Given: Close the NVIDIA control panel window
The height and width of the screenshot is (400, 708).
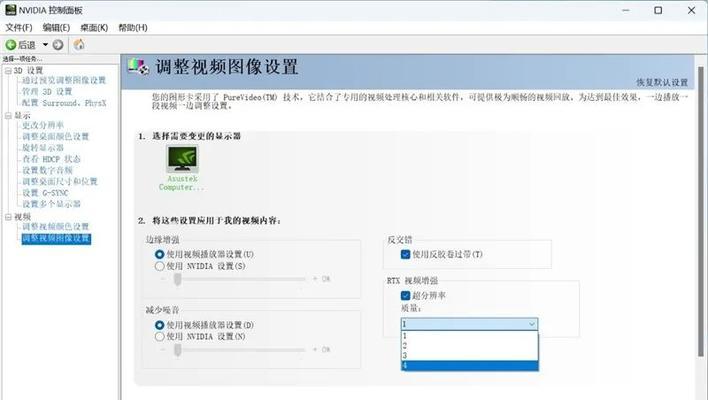Looking at the screenshot, I should point(691,10).
